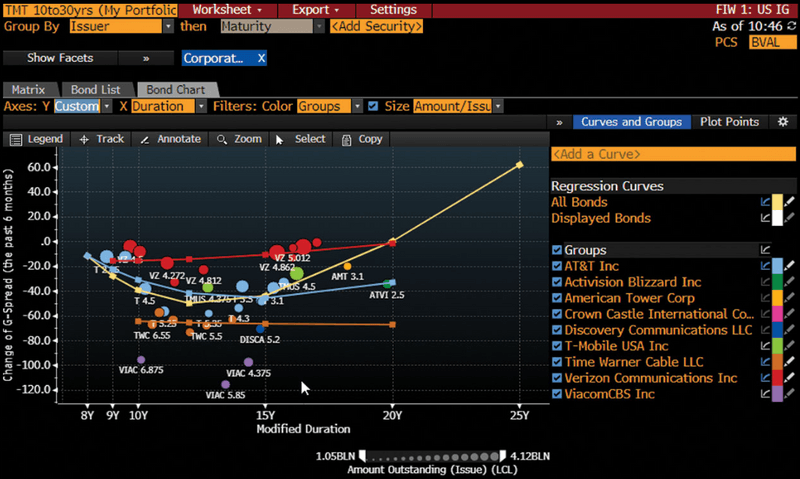Open the Export menu
The height and width of the screenshot is (479, 800).
tap(315, 10)
